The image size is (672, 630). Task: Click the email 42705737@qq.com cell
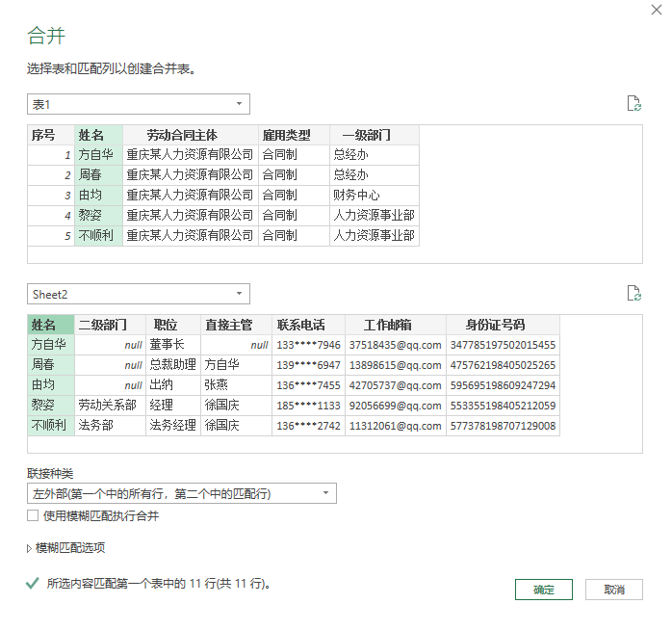point(396,384)
